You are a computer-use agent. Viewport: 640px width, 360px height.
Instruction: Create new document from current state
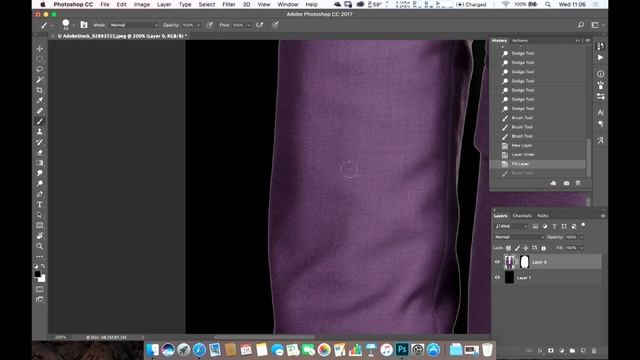(x=553, y=183)
